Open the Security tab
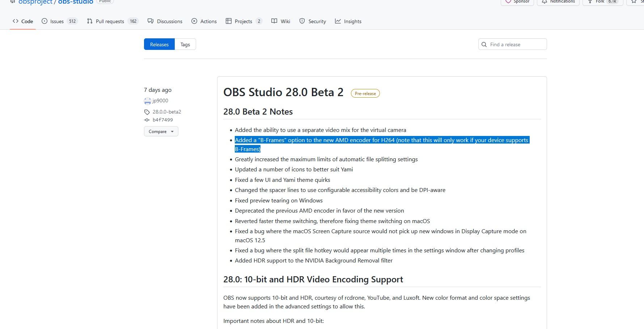The width and height of the screenshot is (644, 329). tap(313, 21)
